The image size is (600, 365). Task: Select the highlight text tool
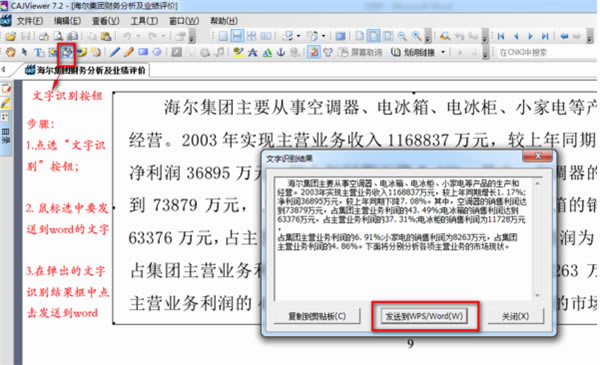tap(238, 52)
